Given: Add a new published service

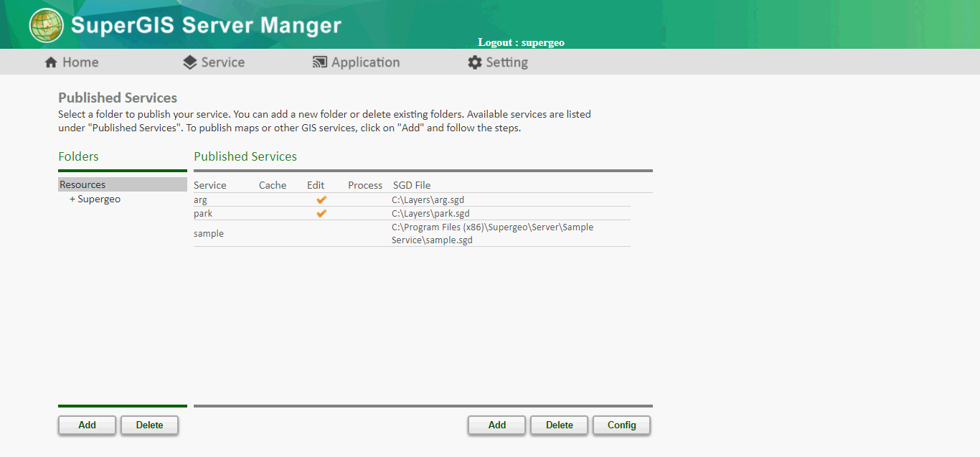Looking at the screenshot, I should (x=497, y=425).
